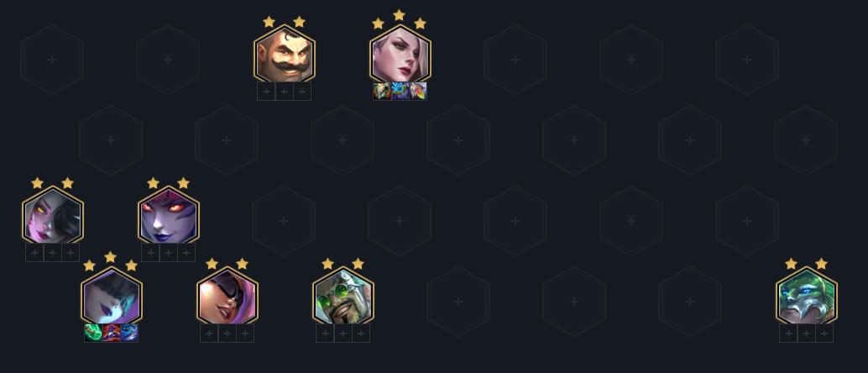Select the green-goggled bearded champion hex
The width and height of the screenshot is (868, 373).
[x=342, y=297]
